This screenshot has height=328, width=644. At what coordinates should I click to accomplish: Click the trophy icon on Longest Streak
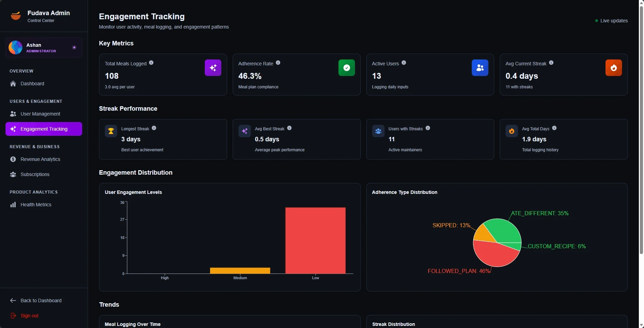pos(111,131)
